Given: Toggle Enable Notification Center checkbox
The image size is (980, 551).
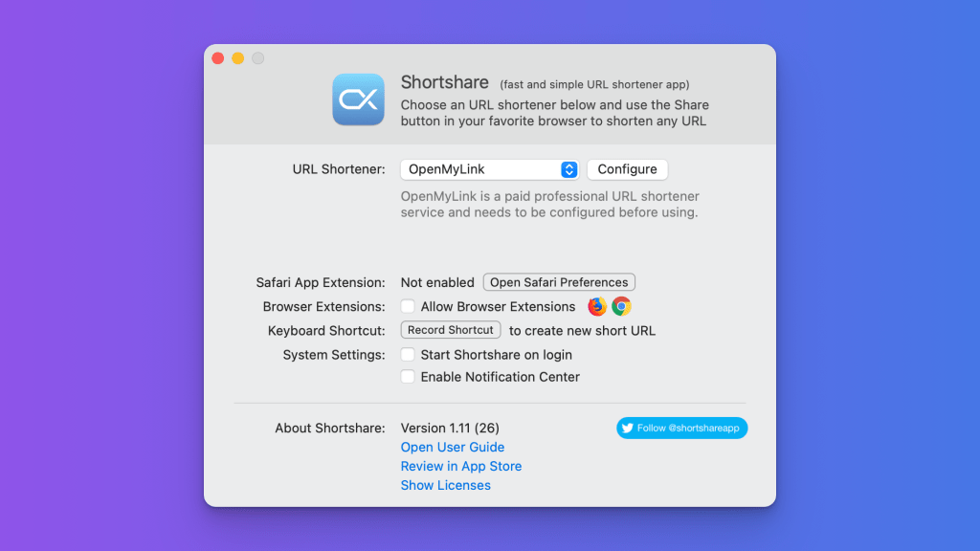Looking at the screenshot, I should [x=408, y=377].
